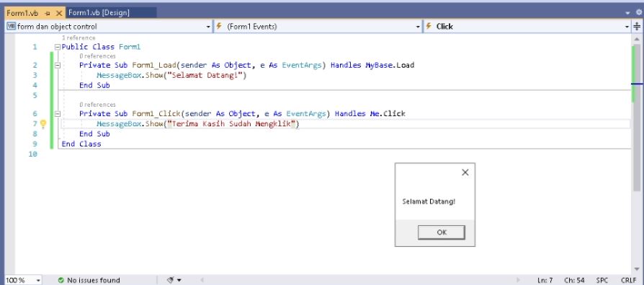This screenshot has width=644, height=285.
Task: Collapse the Form1_Load sub
Action: (x=58, y=65)
